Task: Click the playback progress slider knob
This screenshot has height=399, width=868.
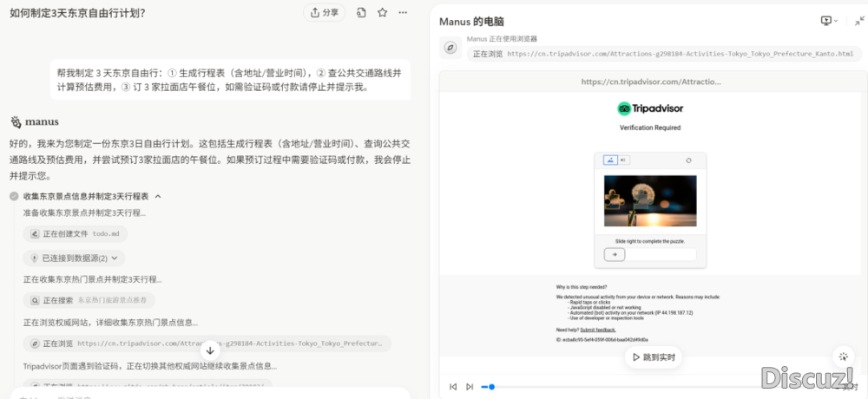Action: pyautogui.click(x=491, y=387)
